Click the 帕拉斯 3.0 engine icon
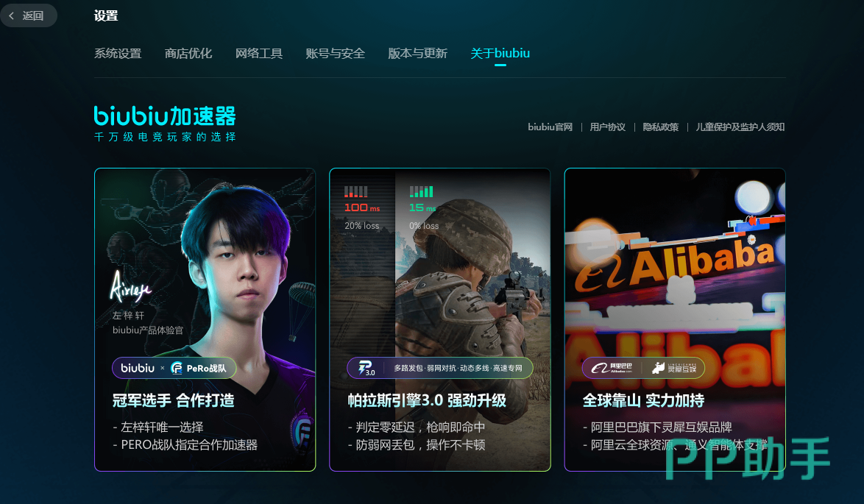The image size is (864, 504). click(x=367, y=368)
